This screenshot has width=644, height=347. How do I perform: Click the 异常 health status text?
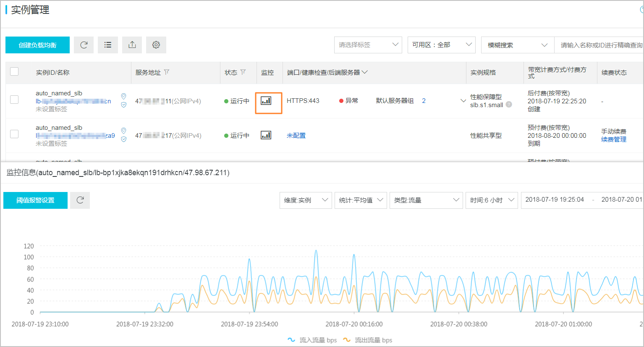tap(352, 101)
